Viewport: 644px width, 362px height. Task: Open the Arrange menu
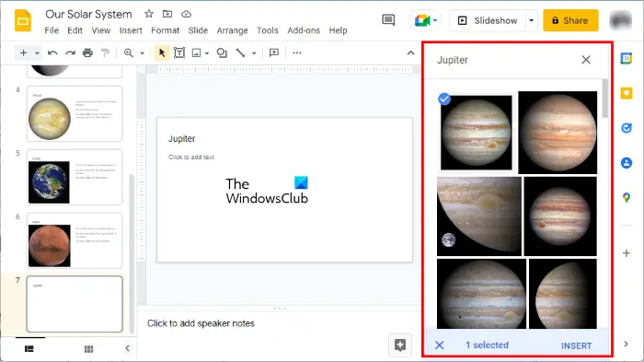(232, 30)
